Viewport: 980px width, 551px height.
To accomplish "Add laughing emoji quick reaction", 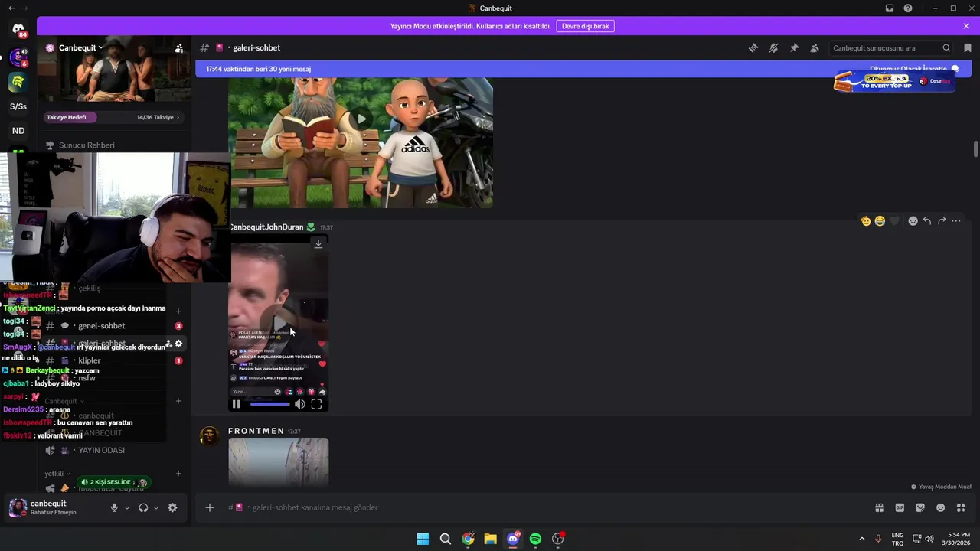I will coord(880,221).
